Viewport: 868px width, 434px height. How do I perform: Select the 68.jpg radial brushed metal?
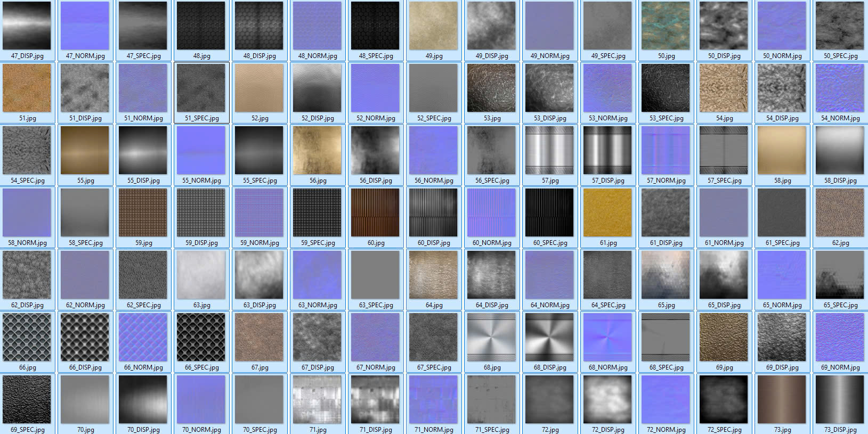tap(491, 337)
